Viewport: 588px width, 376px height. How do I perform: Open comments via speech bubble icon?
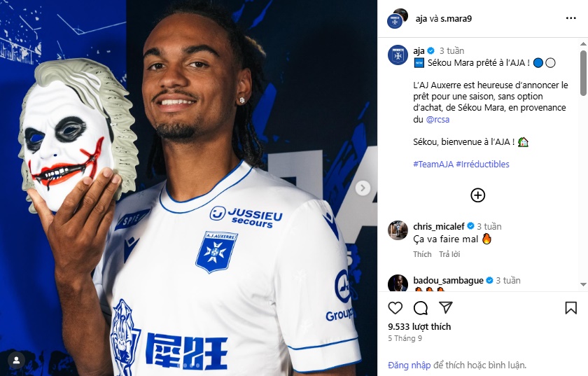421,307
